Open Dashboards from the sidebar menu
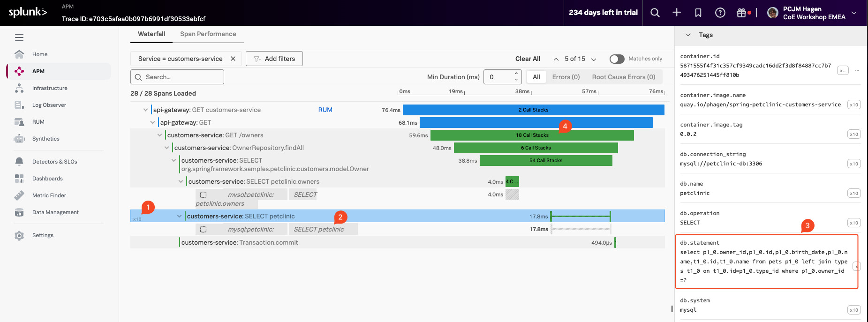The width and height of the screenshot is (868, 322). point(47,179)
